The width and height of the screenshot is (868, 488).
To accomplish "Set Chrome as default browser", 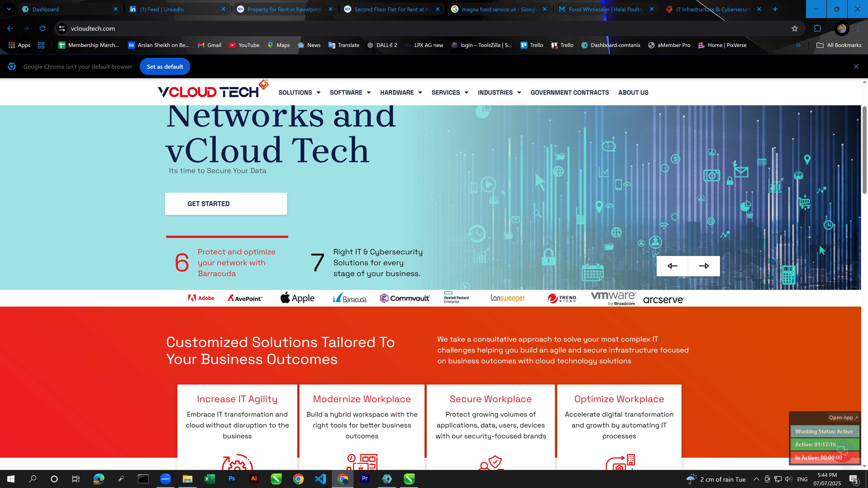I will click(165, 67).
